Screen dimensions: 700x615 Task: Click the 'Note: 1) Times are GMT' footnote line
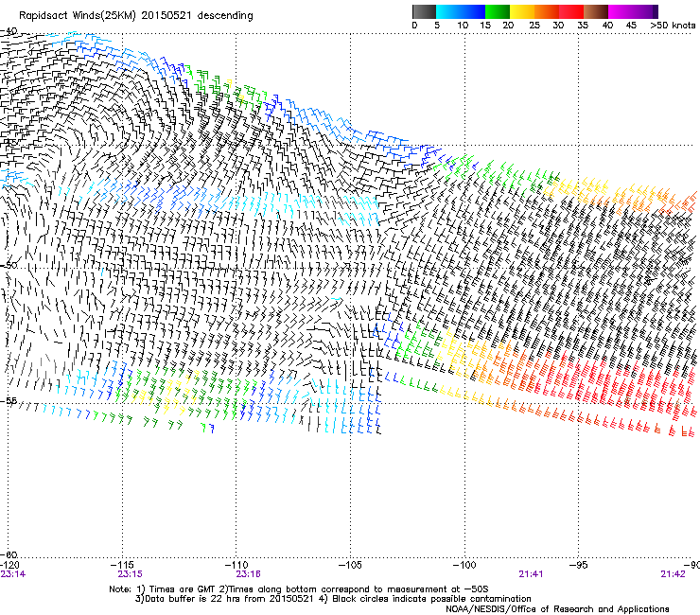299,589
